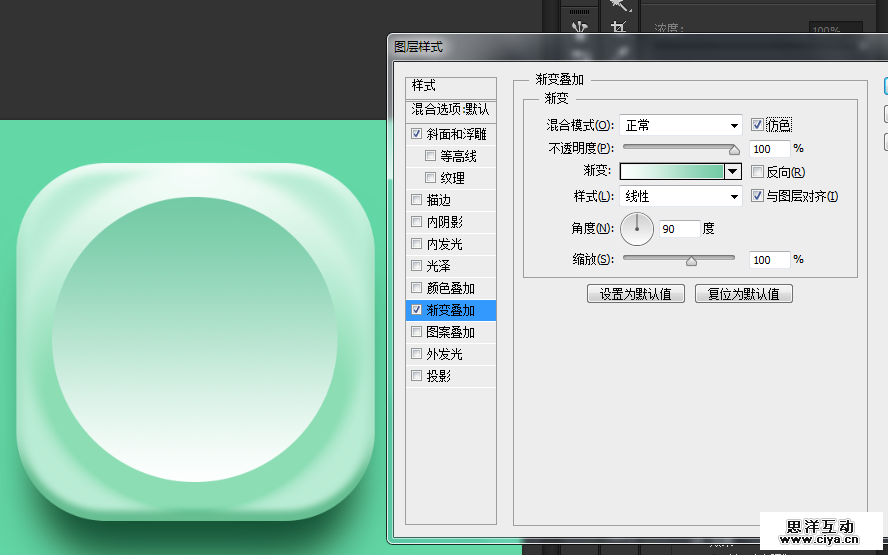This screenshot has width=888, height=555.
Task: Expand the gradient picker arrow
Action: (733, 172)
